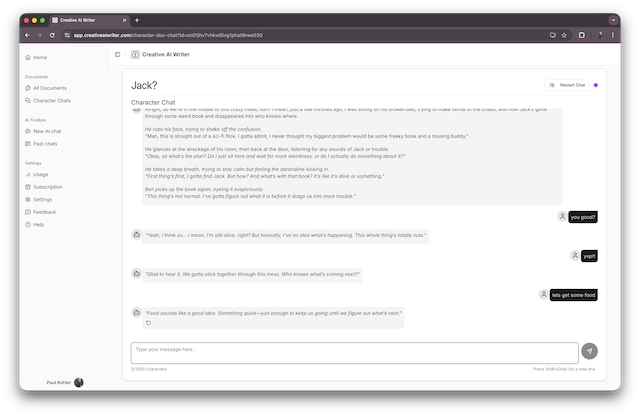Click the 'you good?' message bubble
Image resolution: width=640 pixels, height=416 pixels.
click(x=583, y=217)
